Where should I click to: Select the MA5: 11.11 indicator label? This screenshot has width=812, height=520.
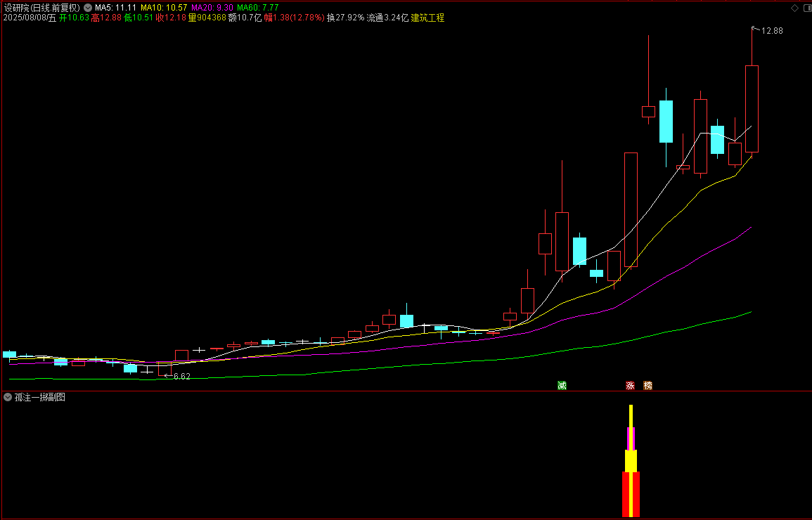point(115,8)
